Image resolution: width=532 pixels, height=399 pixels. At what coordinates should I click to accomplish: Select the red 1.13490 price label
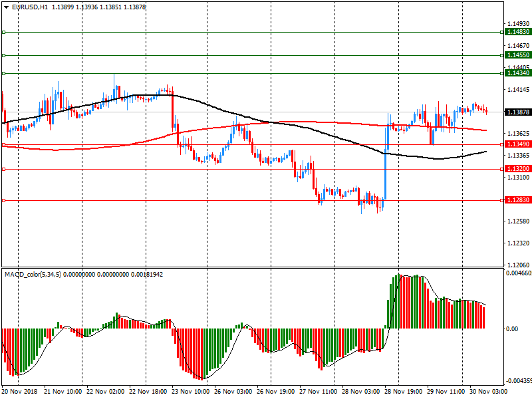[517, 144]
